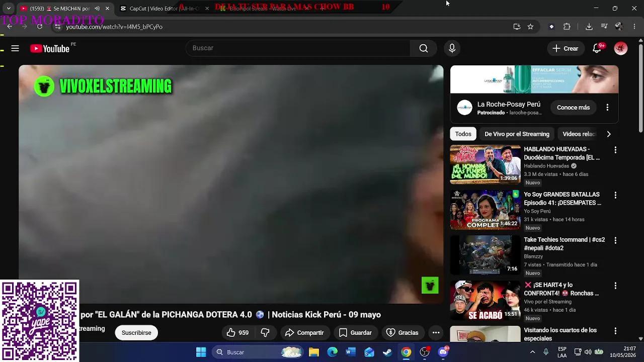Open File Explorer from the taskbar

314,352
